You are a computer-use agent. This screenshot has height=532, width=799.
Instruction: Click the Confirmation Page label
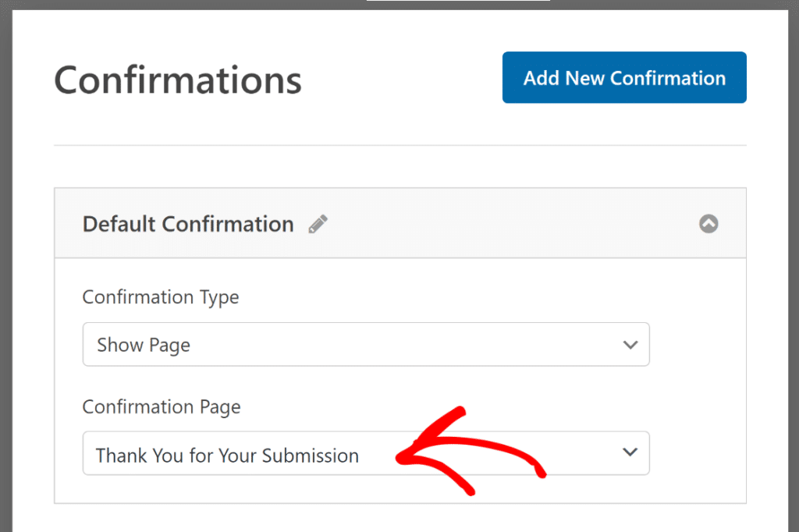[161, 406]
